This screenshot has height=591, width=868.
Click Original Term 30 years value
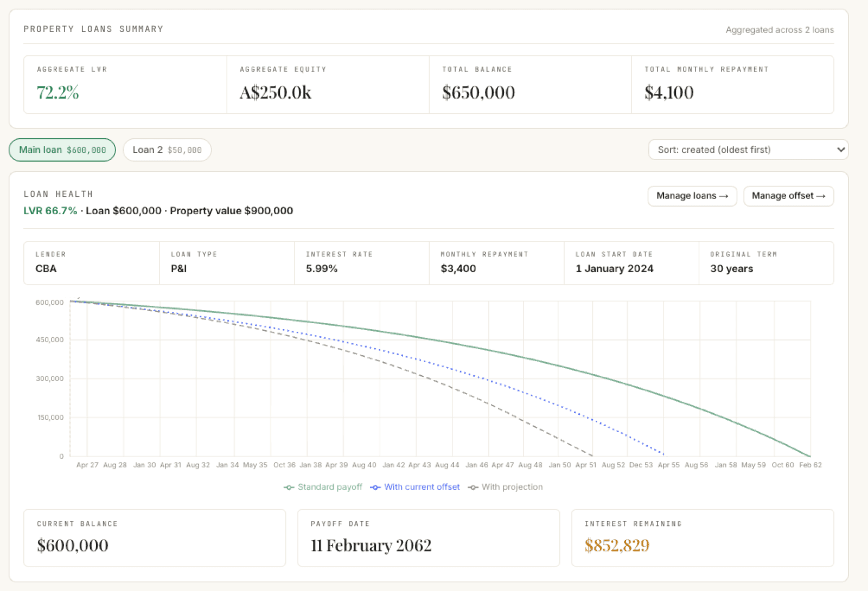[x=732, y=268]
